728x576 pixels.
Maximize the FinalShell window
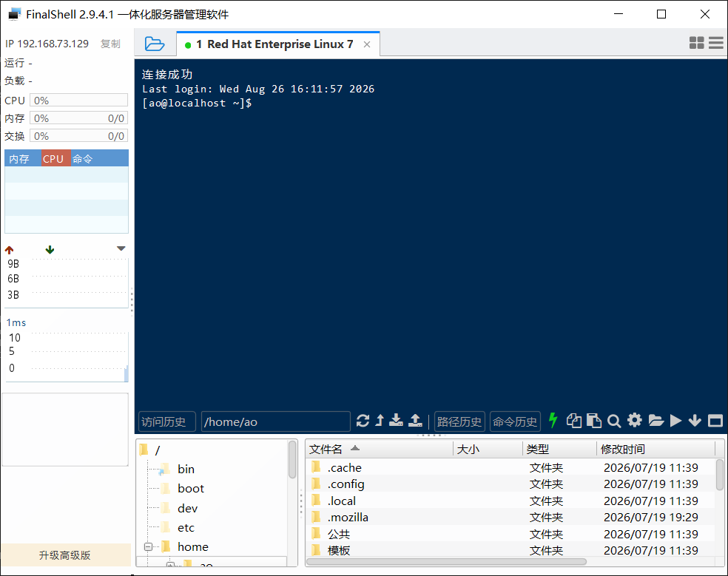[x=661, y=14]
